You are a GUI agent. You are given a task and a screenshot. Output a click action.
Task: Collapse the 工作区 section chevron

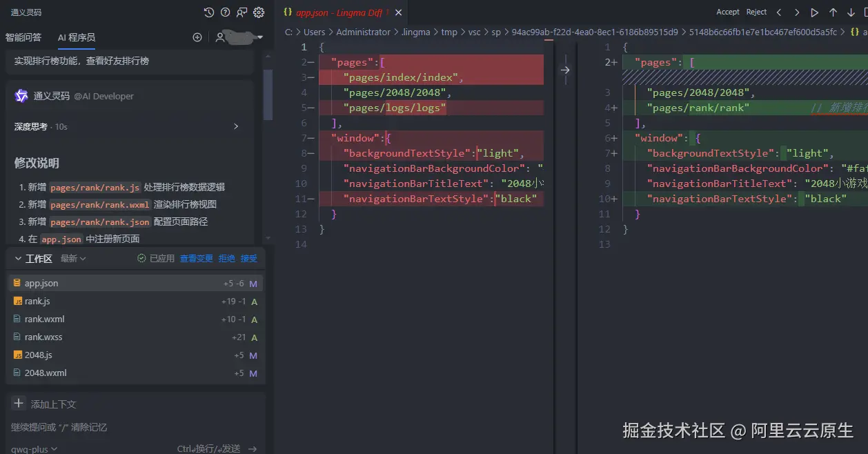[17, 258]
